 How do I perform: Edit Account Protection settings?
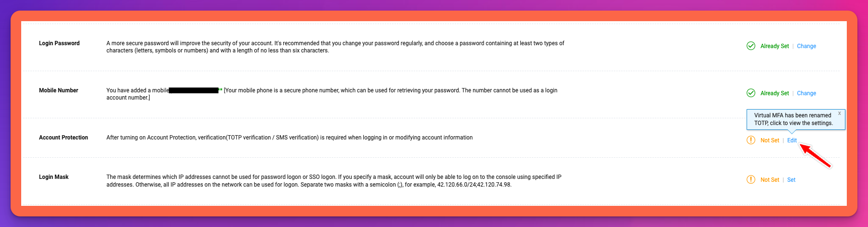tap(792, 140)
